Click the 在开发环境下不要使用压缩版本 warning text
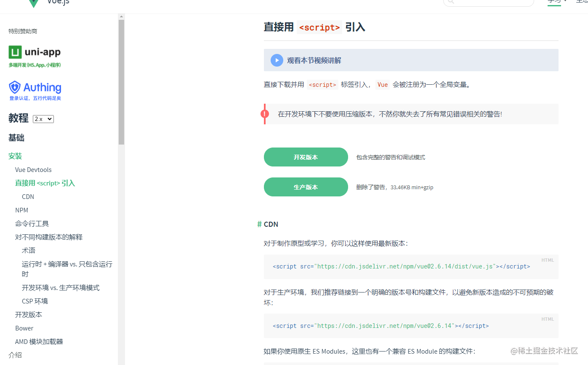Screen dimensions: 588x365 (390, 114)
